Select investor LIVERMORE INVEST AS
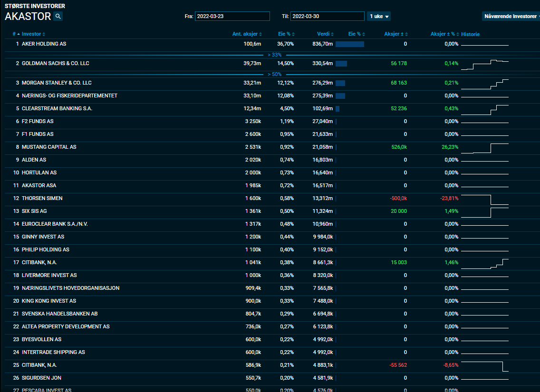Image resolution: width=540 pixels, height=392 pixels. pyautogui.click(x=49, y=275)
